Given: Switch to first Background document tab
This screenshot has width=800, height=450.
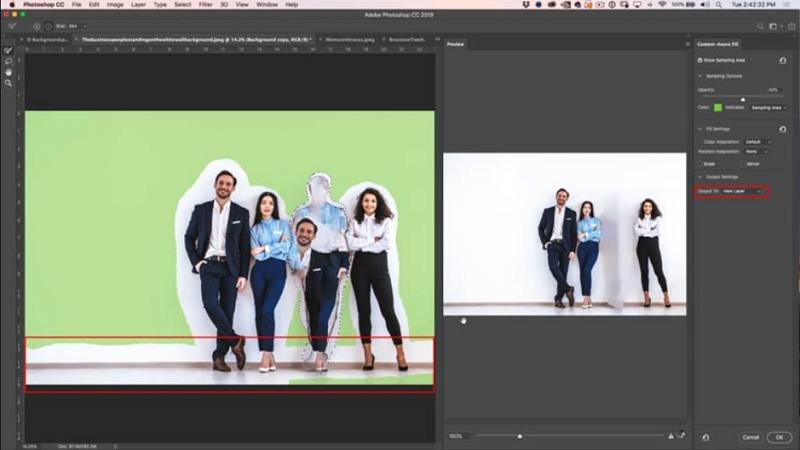Looking at the screenshot, I should (x=45, y=40).
